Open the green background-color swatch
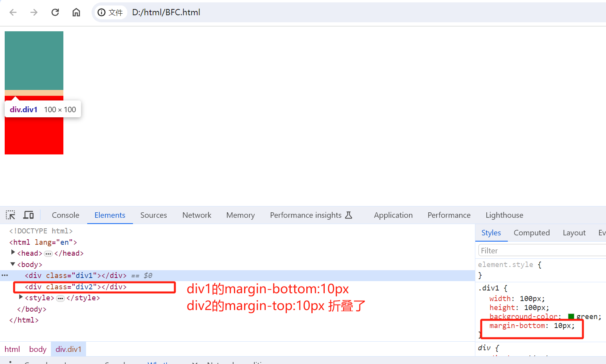Screen dimensions: 606x364 571,317
